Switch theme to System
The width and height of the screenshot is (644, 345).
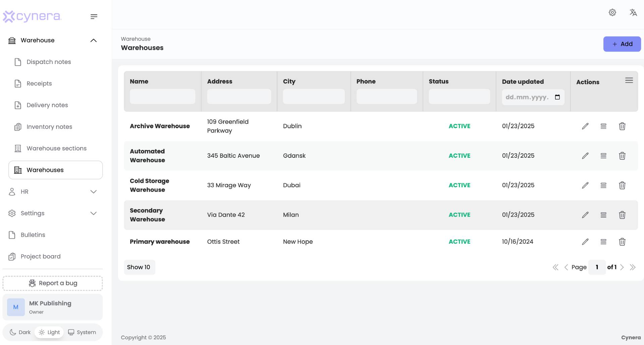pyautogui.click(x=82, y=332)
